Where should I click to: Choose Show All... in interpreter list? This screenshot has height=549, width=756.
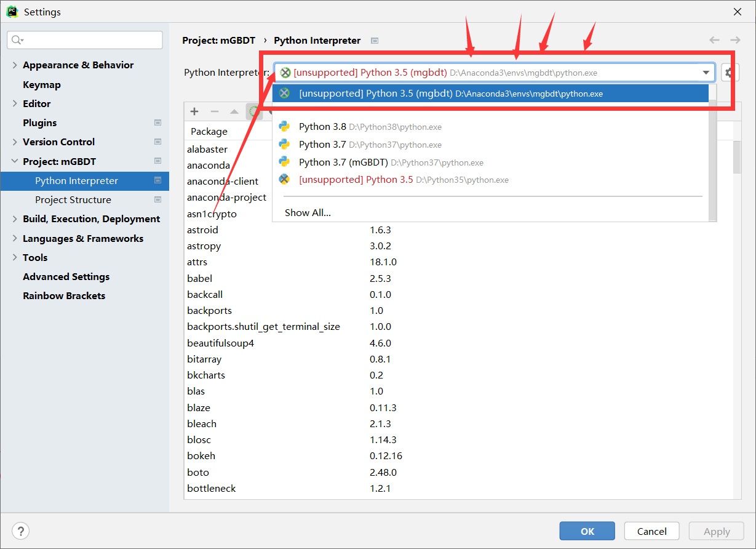click(x=308, y=212)
